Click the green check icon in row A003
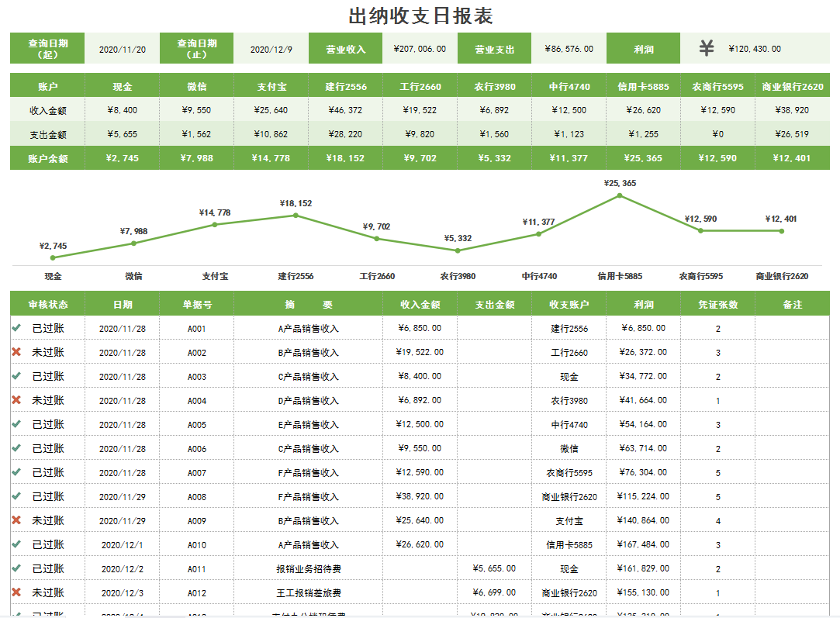The image size is (840, 618). click(16, 376)
